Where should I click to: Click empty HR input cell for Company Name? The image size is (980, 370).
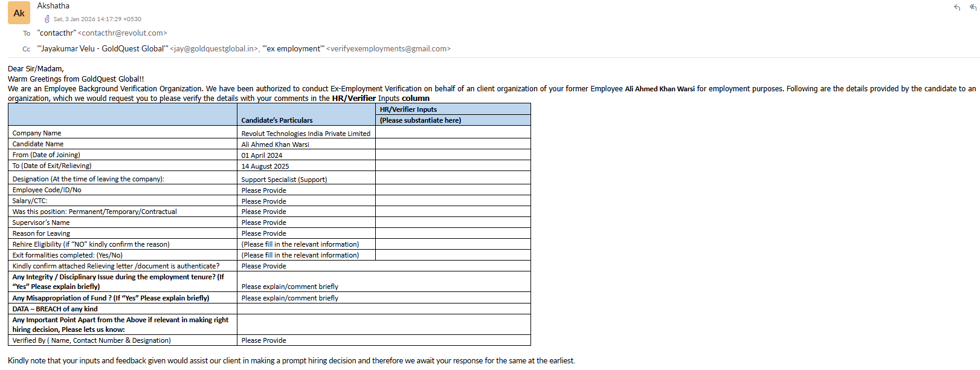(x=453, y=132)
